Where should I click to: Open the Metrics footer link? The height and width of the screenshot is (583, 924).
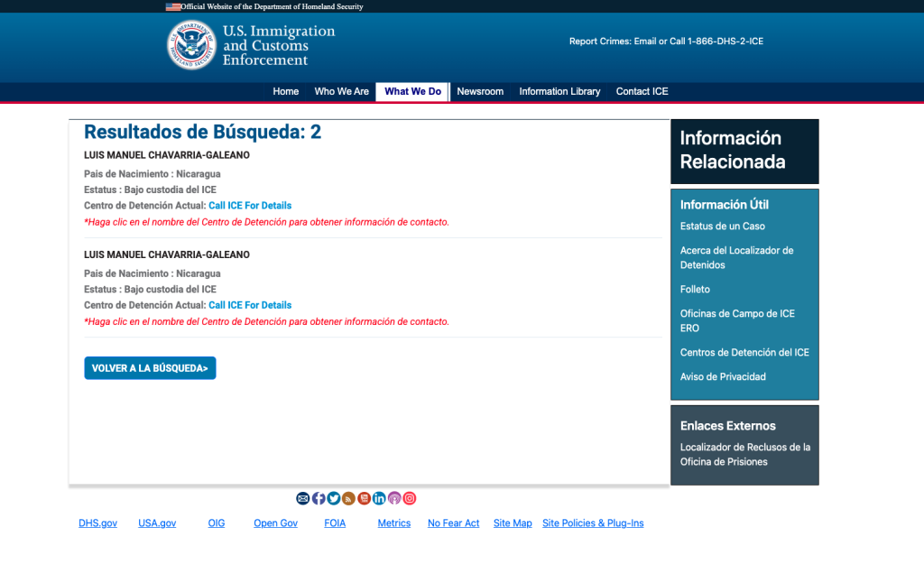tap(394, 523)
